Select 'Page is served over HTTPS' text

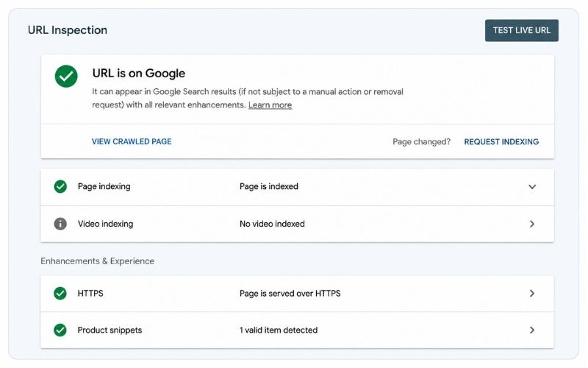[x=290, y=293]
